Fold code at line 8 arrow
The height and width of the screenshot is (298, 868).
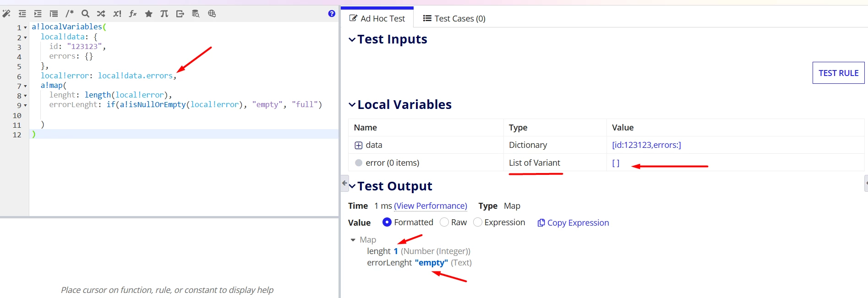click(25, 96)
